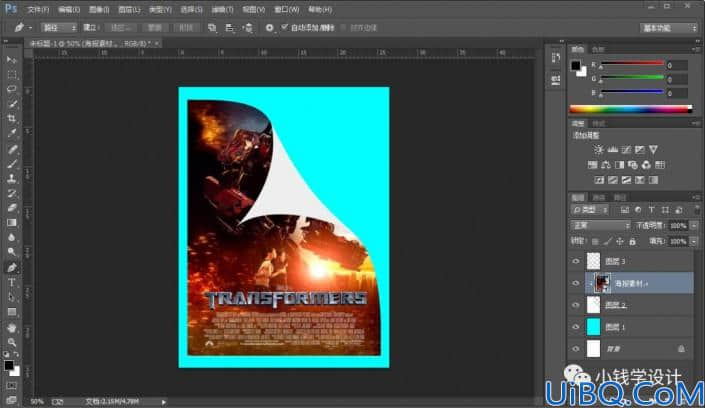Select the Horizontal Type tool
705x408 pixels.
coord(12,282)
